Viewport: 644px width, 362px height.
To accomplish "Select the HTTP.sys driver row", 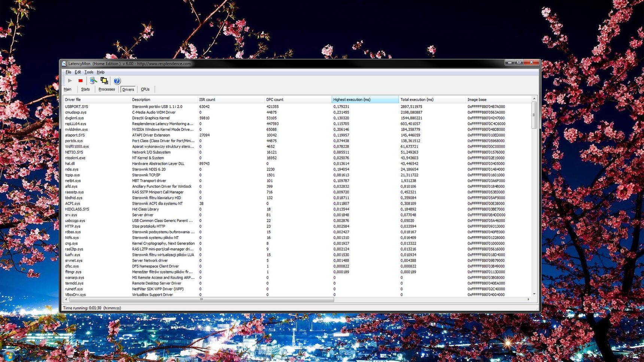I will (297, 226).
